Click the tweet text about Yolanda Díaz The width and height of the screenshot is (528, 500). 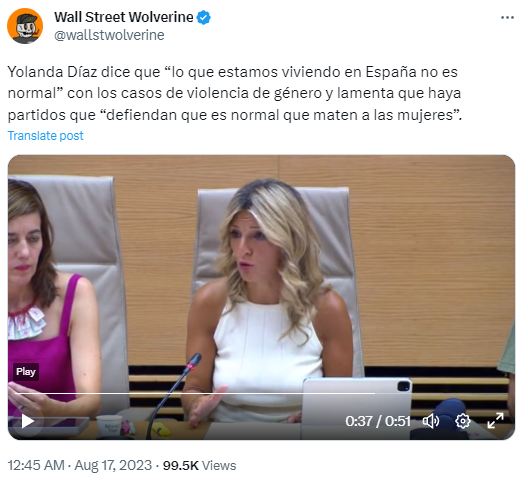(x=235, y=93)
